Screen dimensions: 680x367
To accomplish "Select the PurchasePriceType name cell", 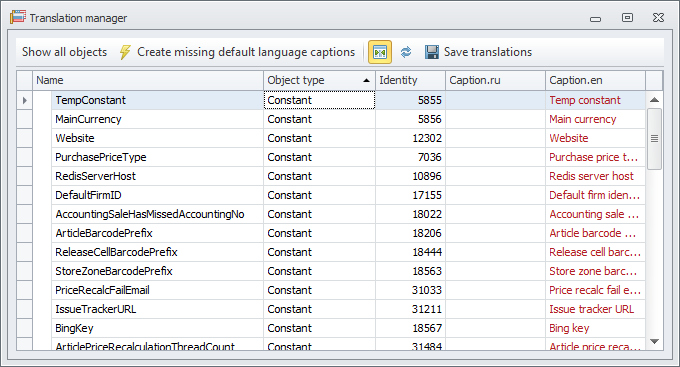I will [x=157, y=157].
